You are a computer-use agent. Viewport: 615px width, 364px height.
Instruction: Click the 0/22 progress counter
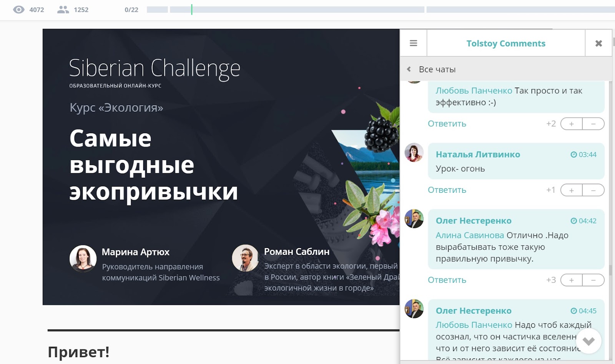(131, 10)
